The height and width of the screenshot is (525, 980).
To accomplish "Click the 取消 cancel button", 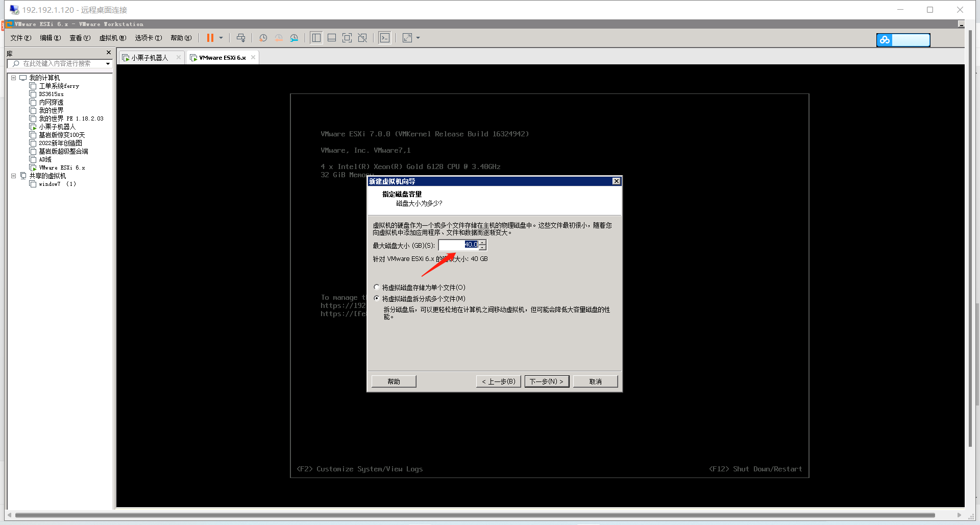I will tap(595, 381).
